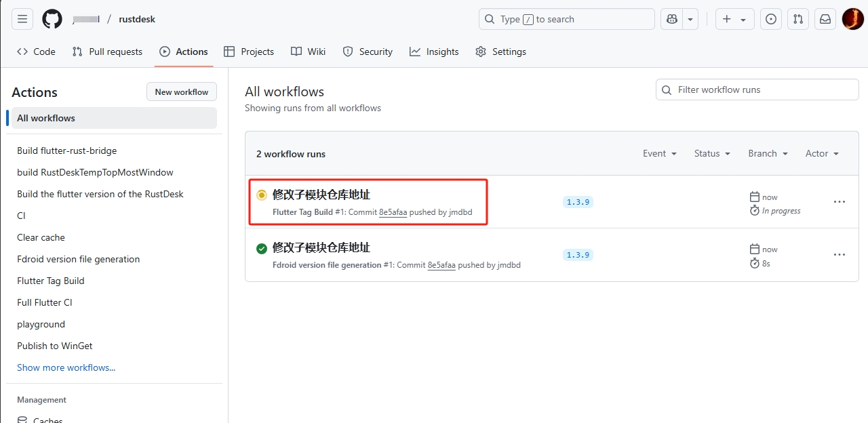Open the completed Fdroid run title
This screenshot has width=868, height=423.
pos(321,247)
